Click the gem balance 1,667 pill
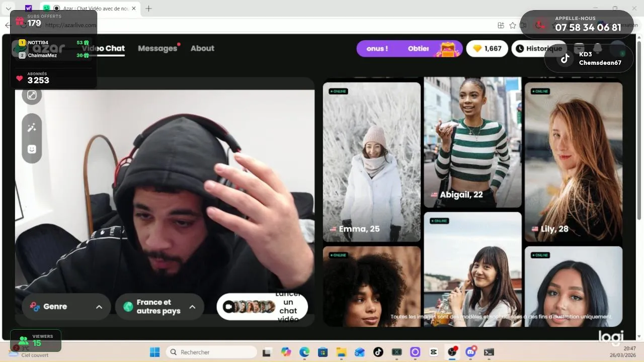The image size is (644, 362). pyautogui.click(x=487, y=49)
